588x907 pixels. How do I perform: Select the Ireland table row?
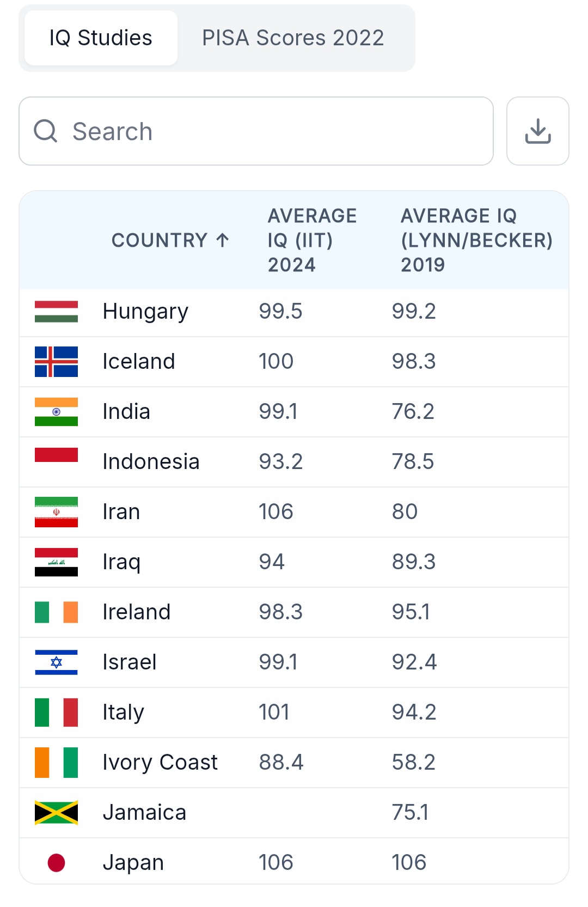point(294,612)
